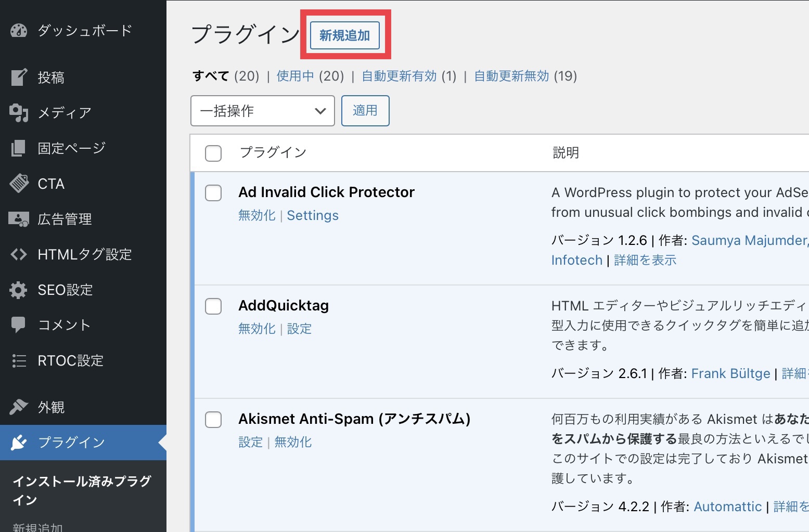
Task: Select the CTA ticket icon
Action: coord(19,184)
